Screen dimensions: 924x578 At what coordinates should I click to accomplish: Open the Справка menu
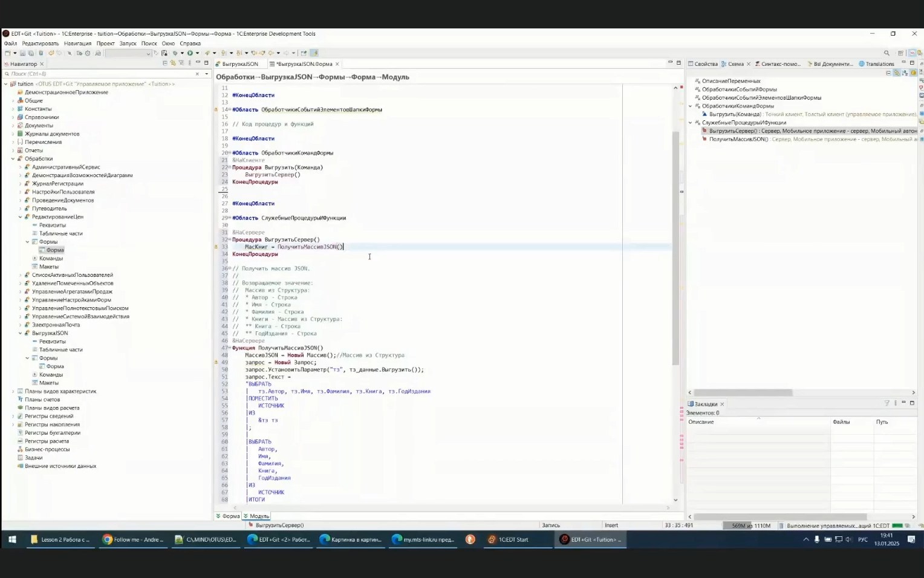tap(190, 44)
